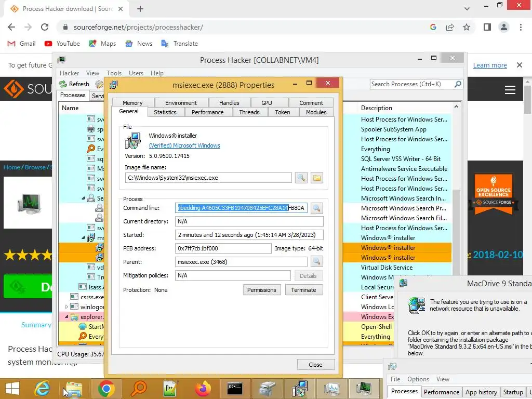532x399 pixels.
Task: Open the Gmail bookmark
Action: (22, 44)
